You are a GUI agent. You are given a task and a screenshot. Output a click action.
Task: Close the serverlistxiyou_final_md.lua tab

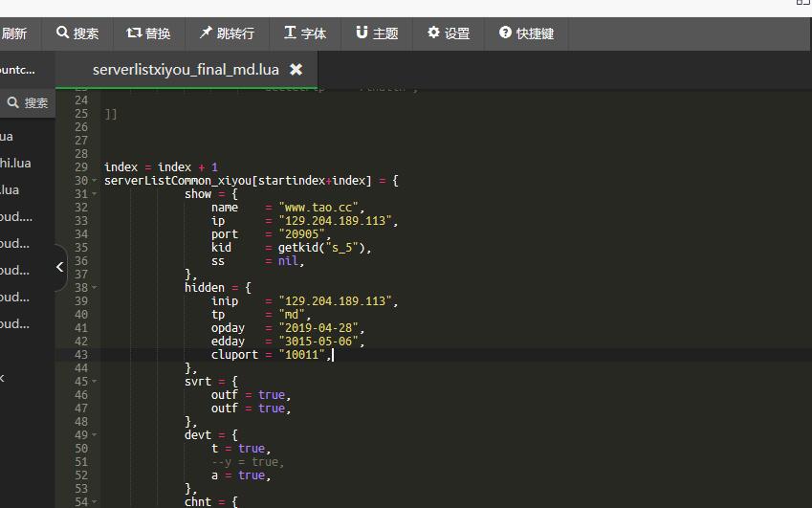(296, 70)
